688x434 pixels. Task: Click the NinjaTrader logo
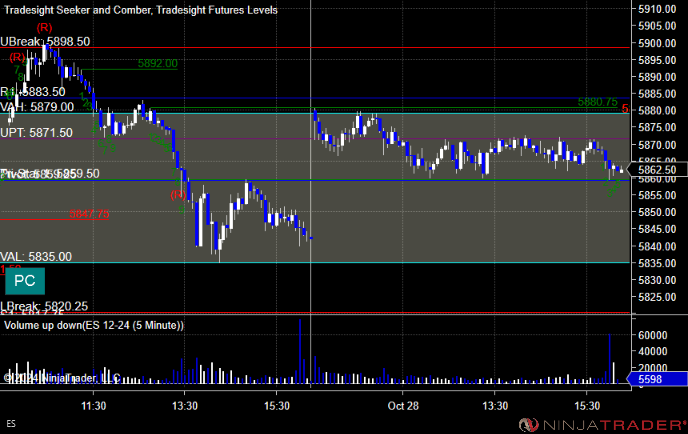pos(602,424)
